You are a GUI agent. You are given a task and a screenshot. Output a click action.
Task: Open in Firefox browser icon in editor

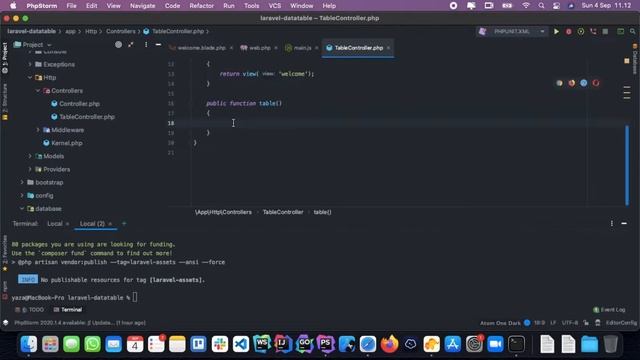571,83
